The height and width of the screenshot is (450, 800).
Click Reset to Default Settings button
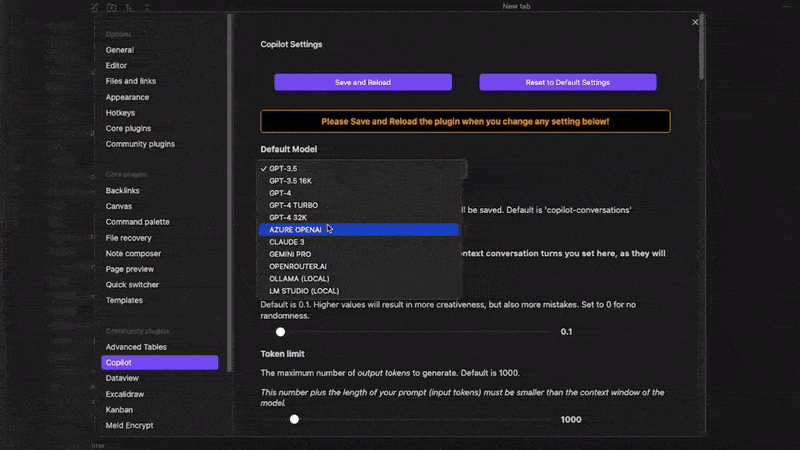pyautogui.click(x=567, y=82)
